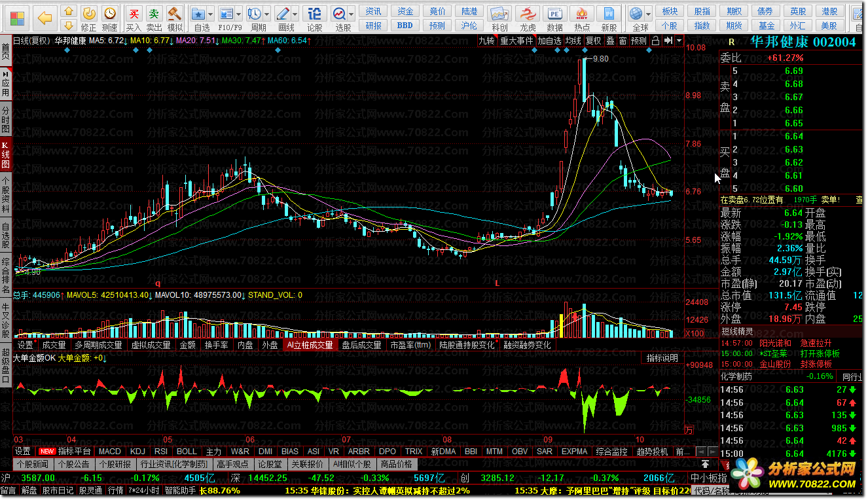Click 阳光诺和 in 短线精灵 list
This screenshot has height=500, width=868.
point(775,343)
